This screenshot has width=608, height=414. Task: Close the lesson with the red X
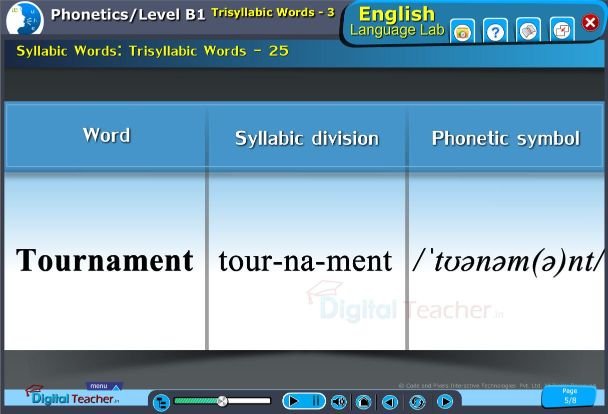tap(590, 22)
